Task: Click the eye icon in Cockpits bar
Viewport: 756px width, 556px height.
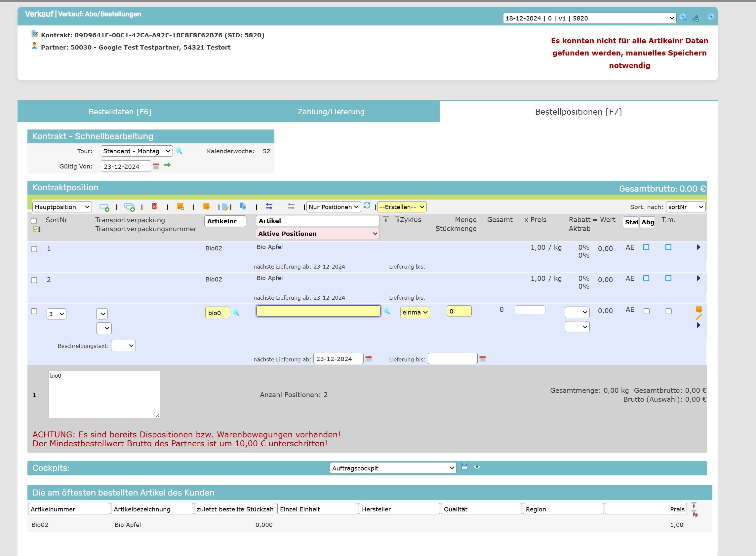Action: 477,466
